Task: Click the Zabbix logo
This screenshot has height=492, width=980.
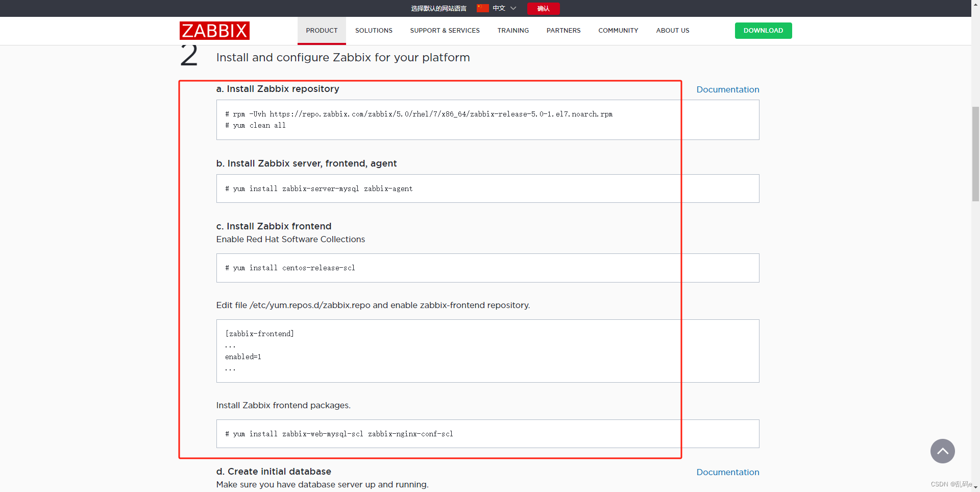Action: click(x=214, y=31)
